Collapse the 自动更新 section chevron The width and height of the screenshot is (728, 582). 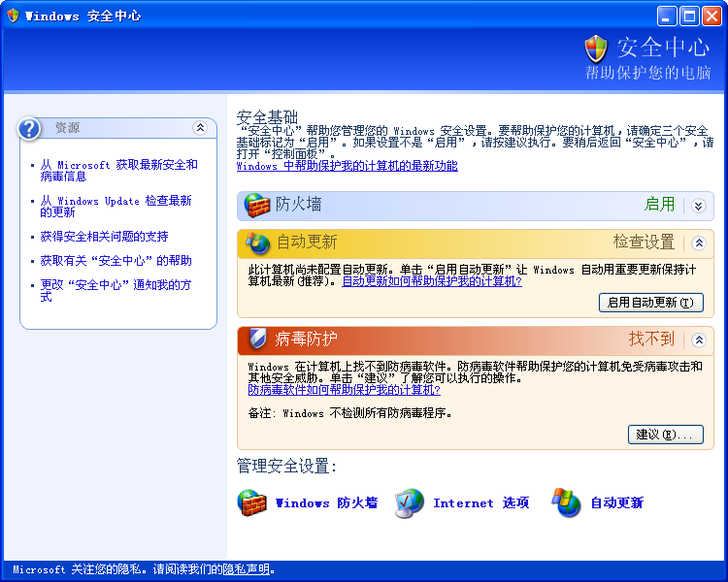pos(698,242)
